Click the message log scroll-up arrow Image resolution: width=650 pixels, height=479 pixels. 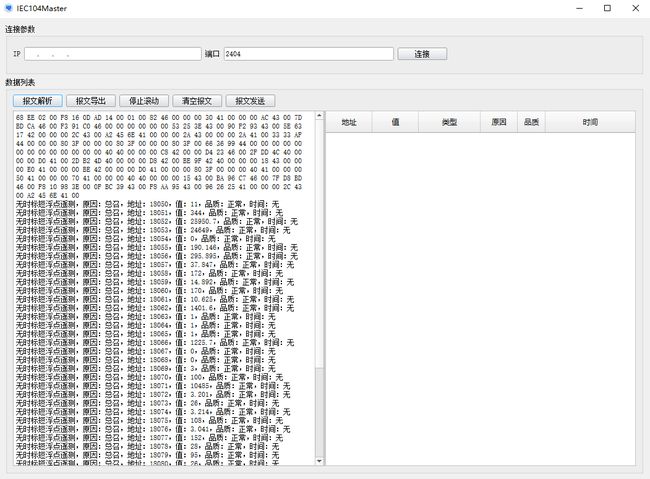tap(319, 116)
